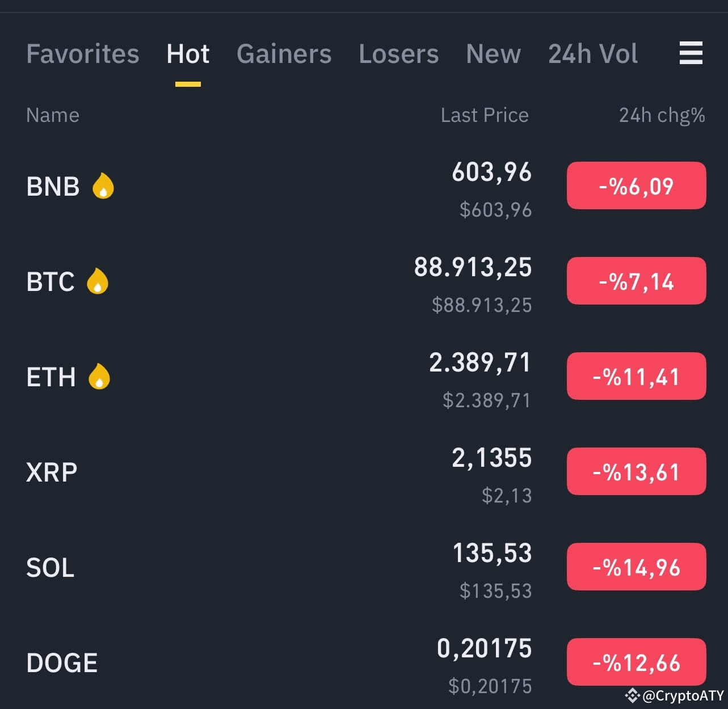Screen dimensions: 728x709
Task: Open the hamburger menu at top right
Action: pyautogui.click(x=691, y=53)
